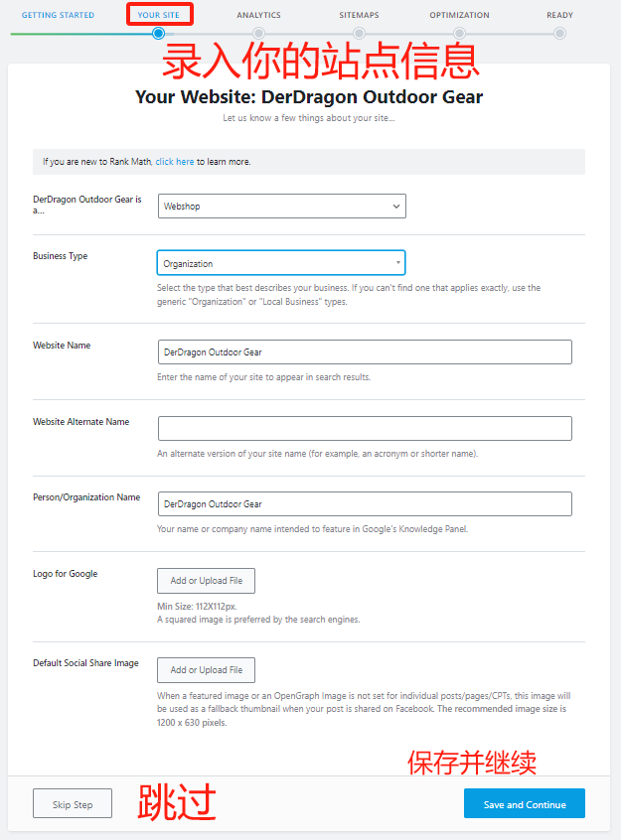Select the highlighted Your Site step circle
The image size is (621, 840).
coord(159,33)
